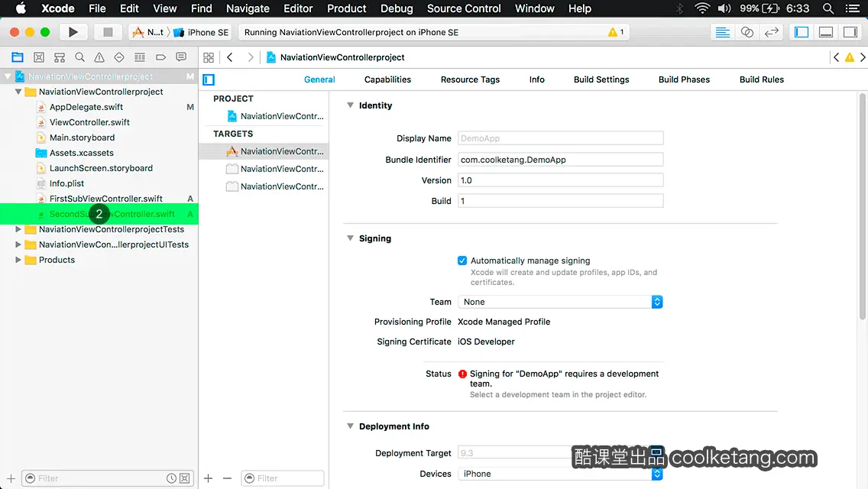Open the Product menu
This screenshot has width=868, height=489.
pos(347,8)
